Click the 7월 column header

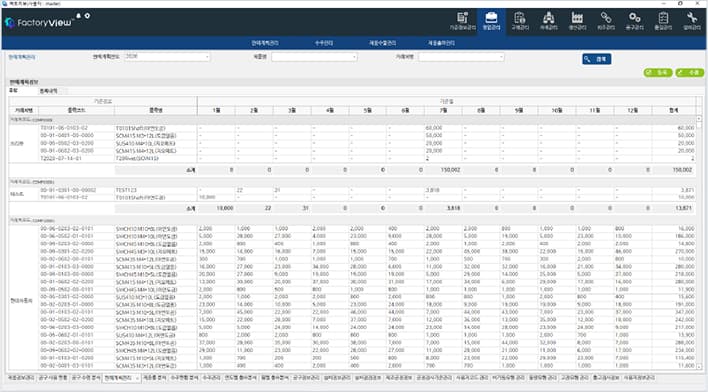[443, 110]
